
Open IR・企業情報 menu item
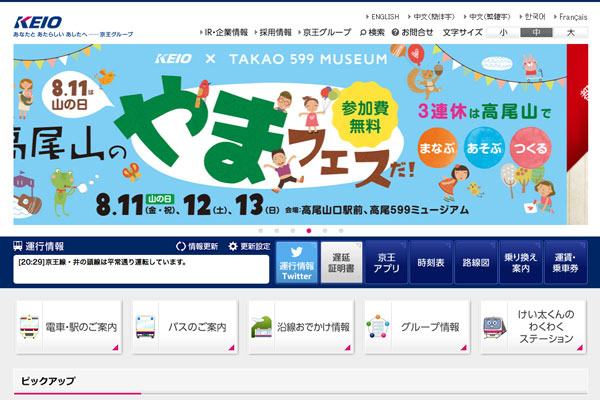click(226, 33)
